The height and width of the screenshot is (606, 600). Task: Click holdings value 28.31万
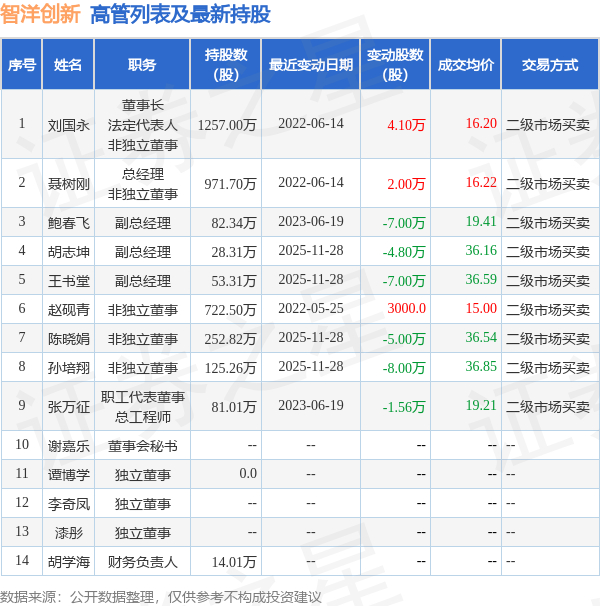coord(234,252)
